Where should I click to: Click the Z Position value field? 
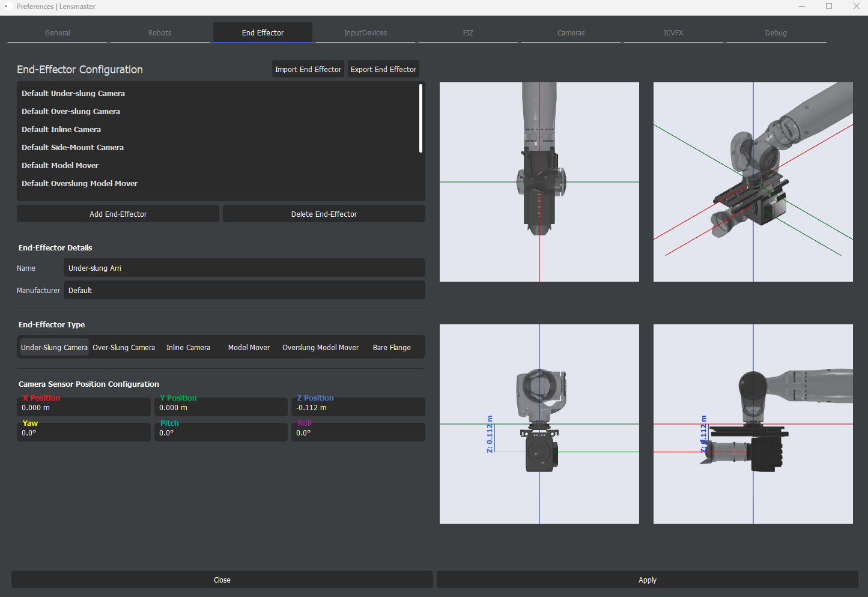[x=358, y=407]
